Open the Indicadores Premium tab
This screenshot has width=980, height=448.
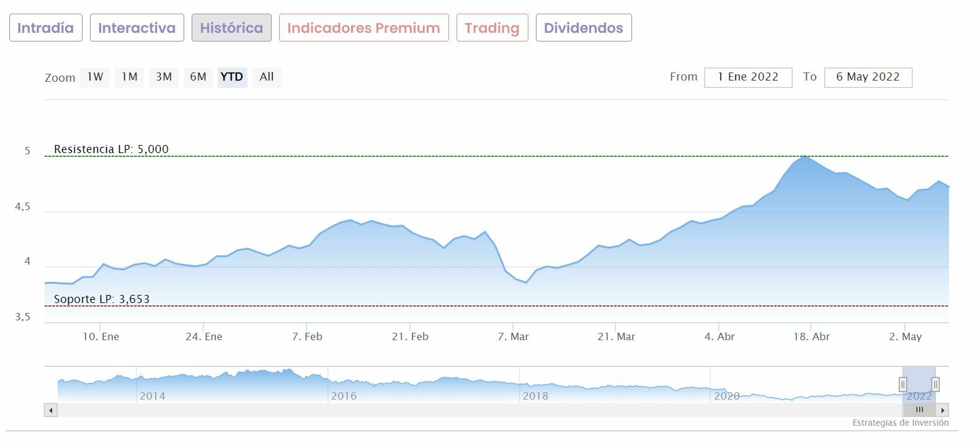pyautogui.click(x=363, y=28)
